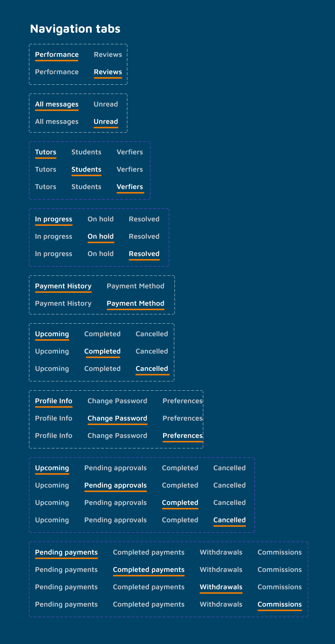Switch to the highlighted Withdrawals tab

click(x=221, y=587)
